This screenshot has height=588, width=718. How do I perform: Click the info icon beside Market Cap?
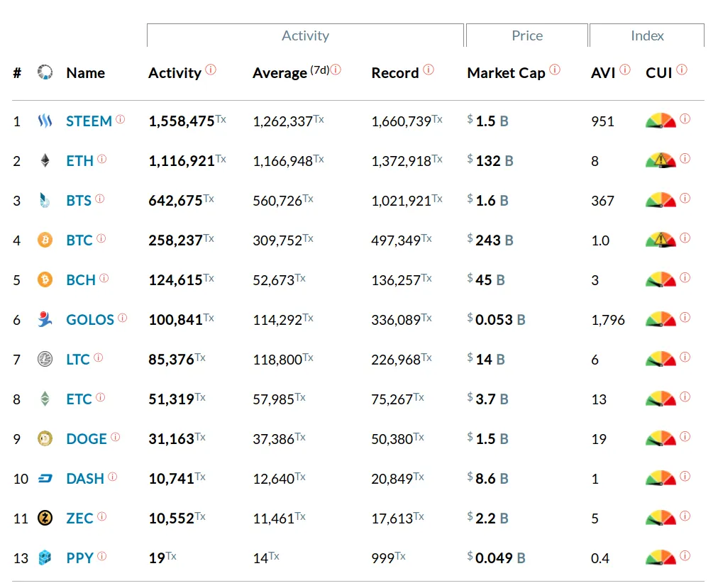point(555,69)
